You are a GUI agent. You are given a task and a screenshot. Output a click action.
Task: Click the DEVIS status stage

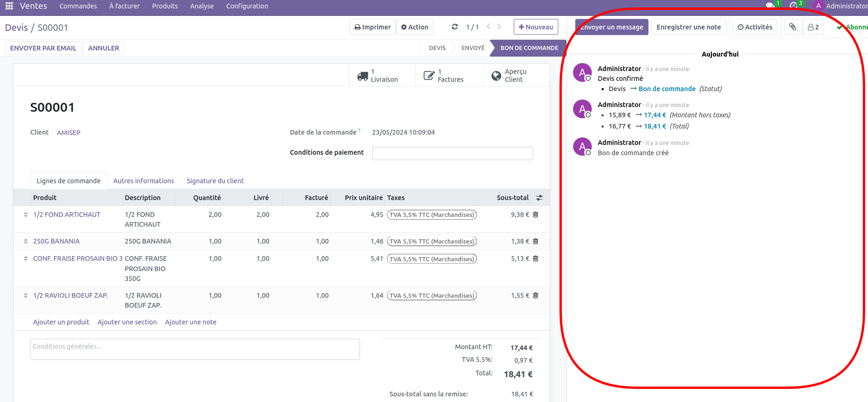coord(438,48)
